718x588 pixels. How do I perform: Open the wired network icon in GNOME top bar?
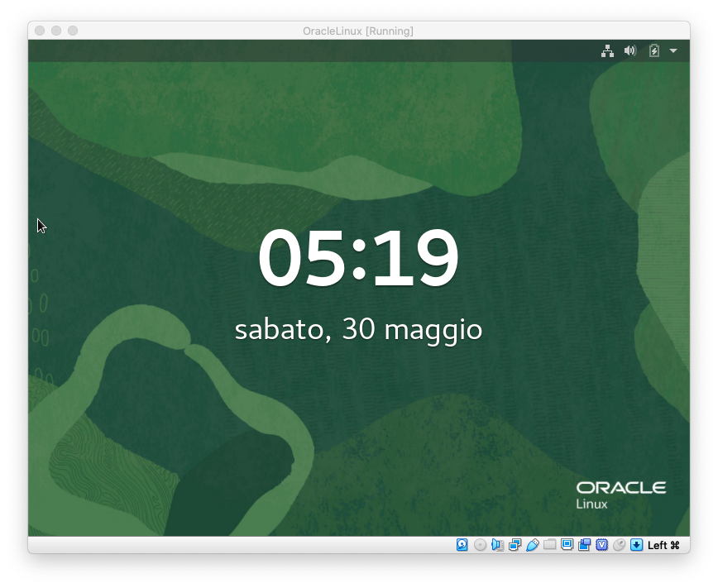tap(607, 50)
